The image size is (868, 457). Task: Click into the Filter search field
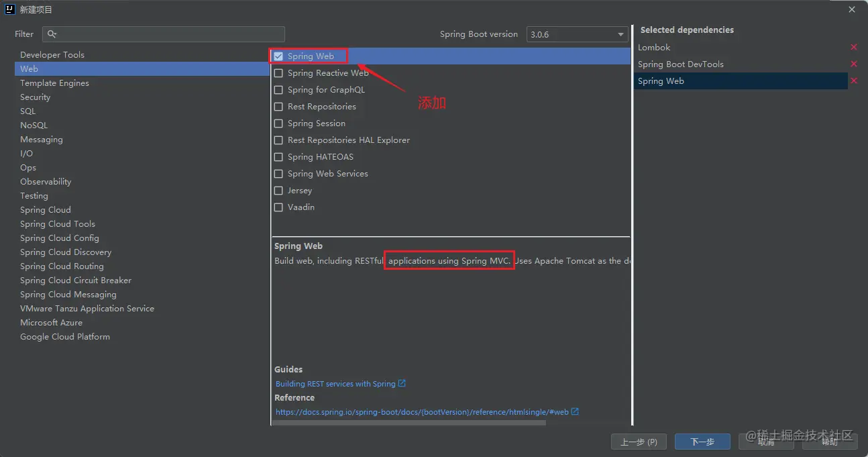(164, 34)
